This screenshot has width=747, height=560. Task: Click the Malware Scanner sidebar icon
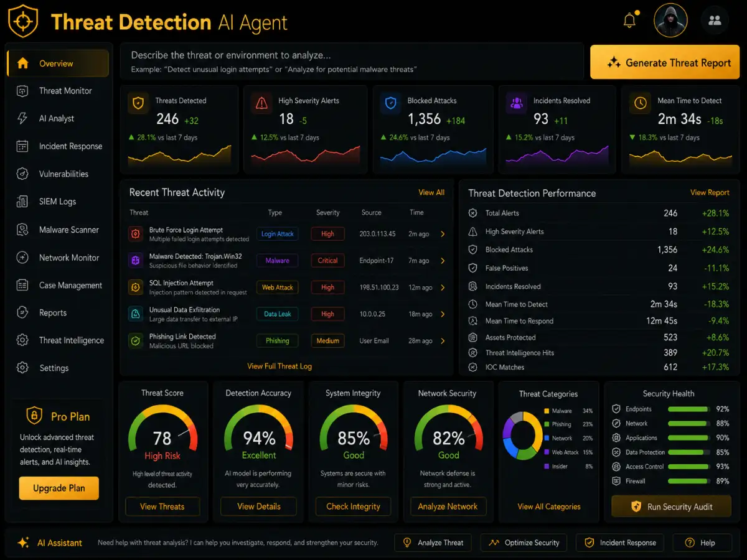[x=22, y=230]
